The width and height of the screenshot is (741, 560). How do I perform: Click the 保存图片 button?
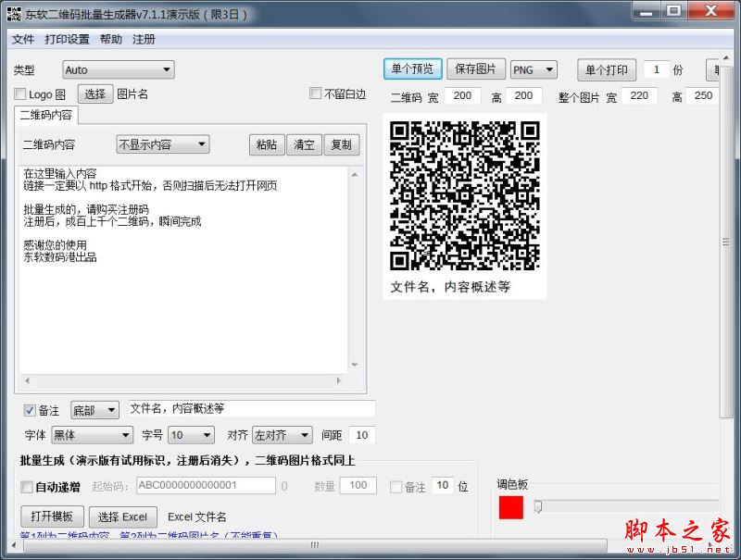tap(476, 69)
